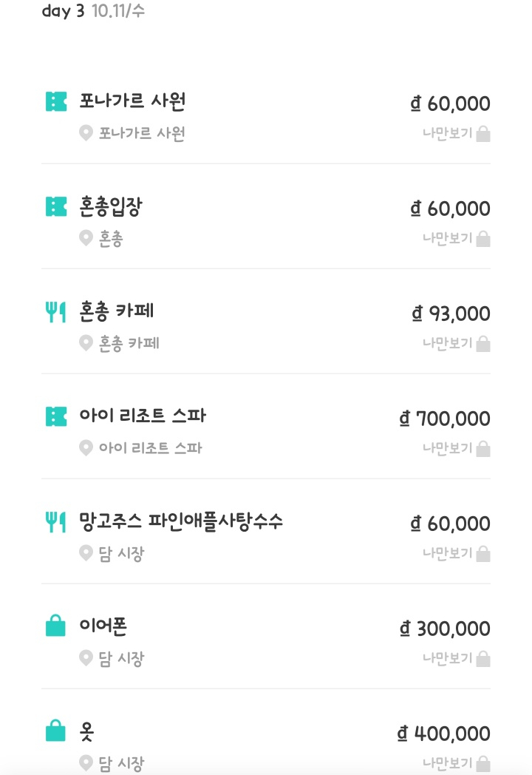Viewport: 532px width, 775px height.
Task: Click fork-and-knife icon beside 혼총 카페
Action: coord(56,312)
